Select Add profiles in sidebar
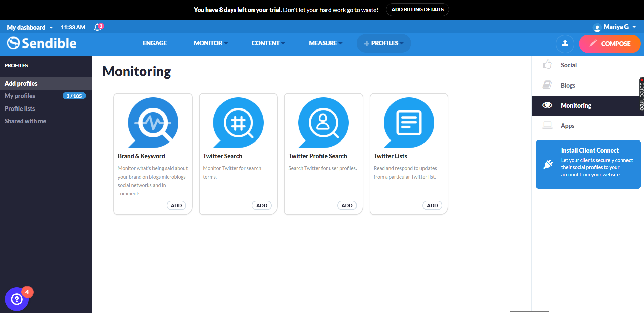 [x=46, y=83]
